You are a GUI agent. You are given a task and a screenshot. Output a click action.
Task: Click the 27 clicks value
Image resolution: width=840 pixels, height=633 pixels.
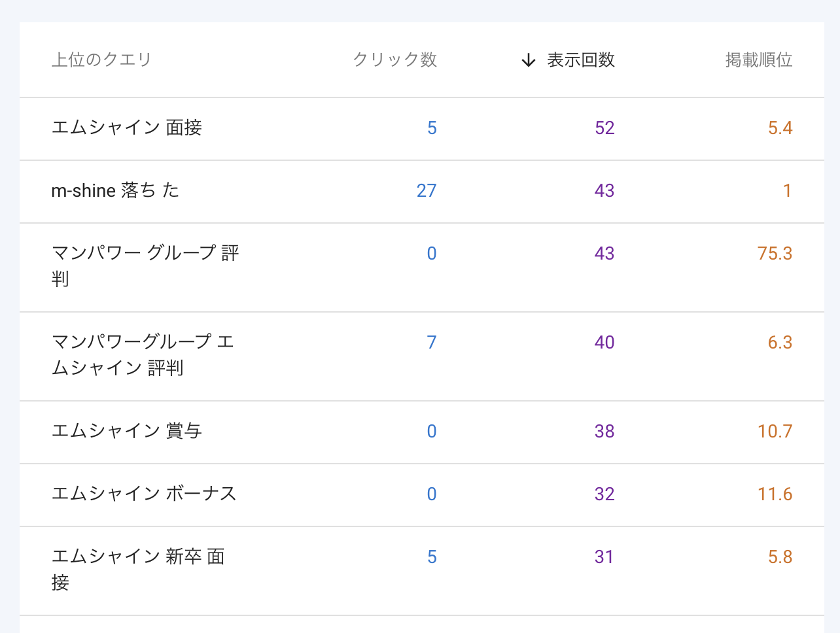tap(427, 191)
